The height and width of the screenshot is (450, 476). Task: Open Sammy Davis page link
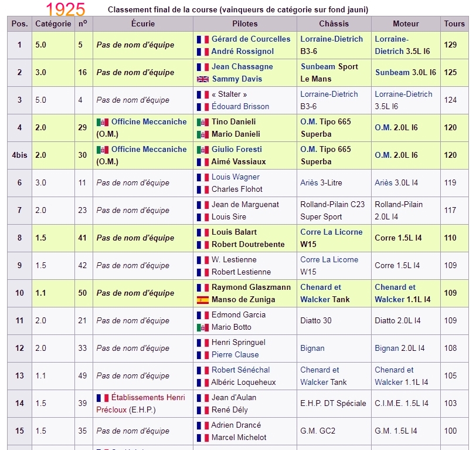237,79
